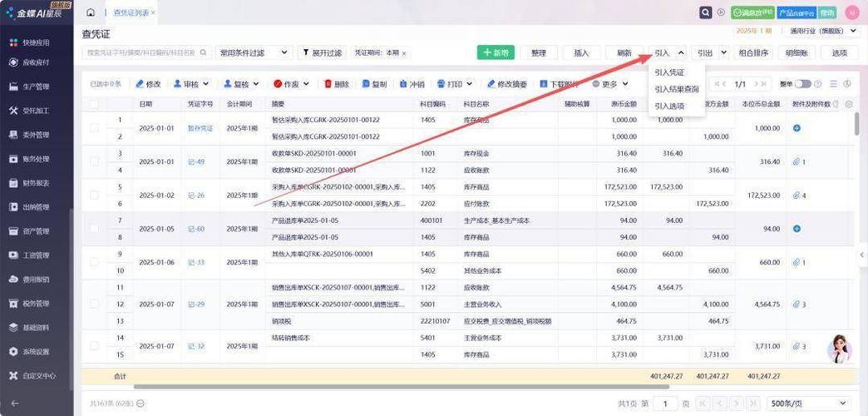Click the 快捷应用 sidebar icon
Screen dimensions: 868x416
point(14,42)
